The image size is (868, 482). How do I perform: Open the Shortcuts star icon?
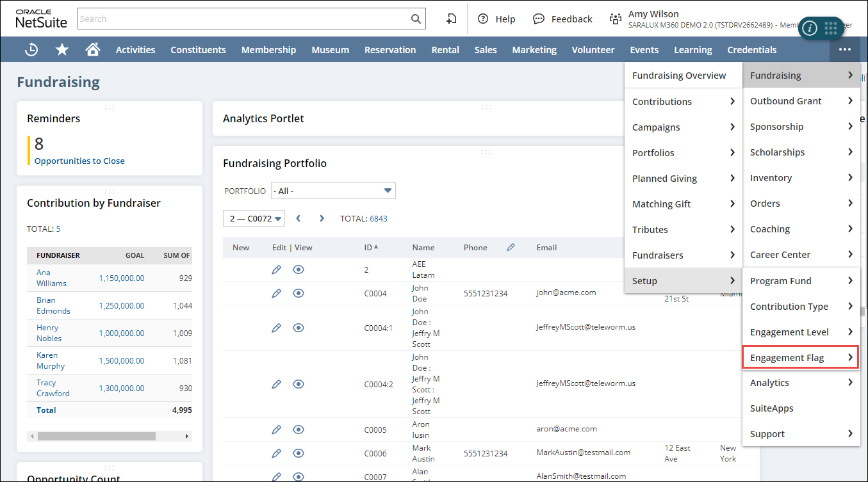[x=62, y=49]
